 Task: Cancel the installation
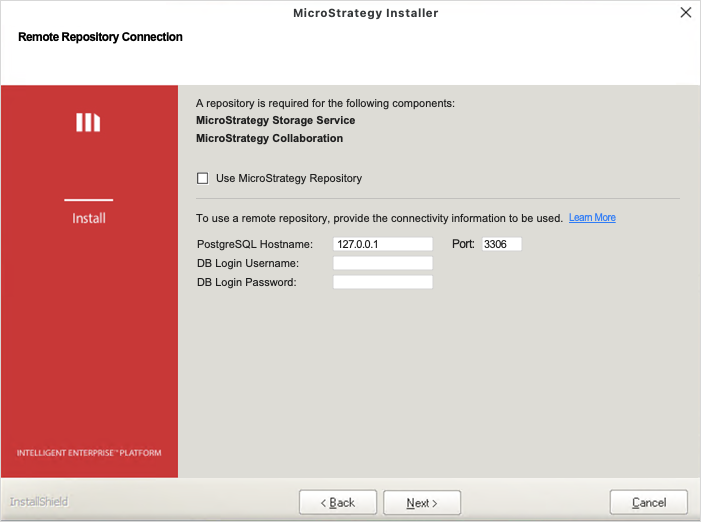(x=649, y=502)
